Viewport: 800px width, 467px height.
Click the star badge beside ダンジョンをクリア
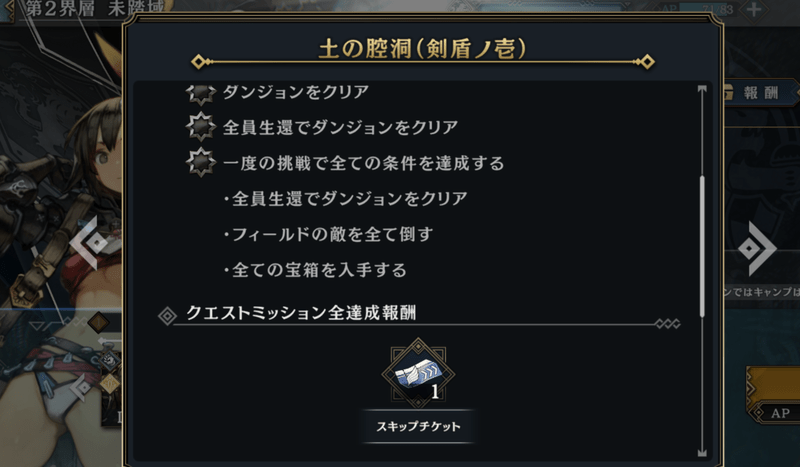202,93
